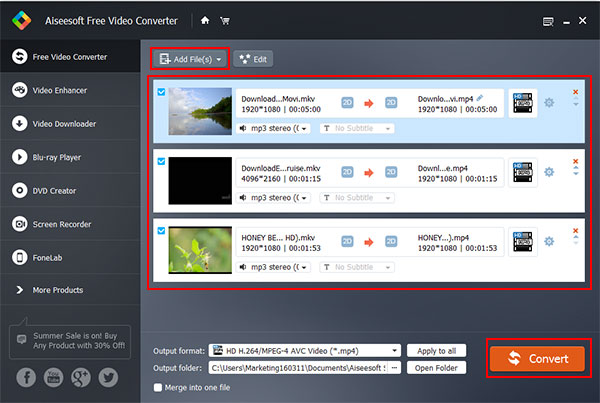Open No Subtitle dropdown for Download...Movi.mkv
Screen dimensions: 600x403
(x=357, y=129)
